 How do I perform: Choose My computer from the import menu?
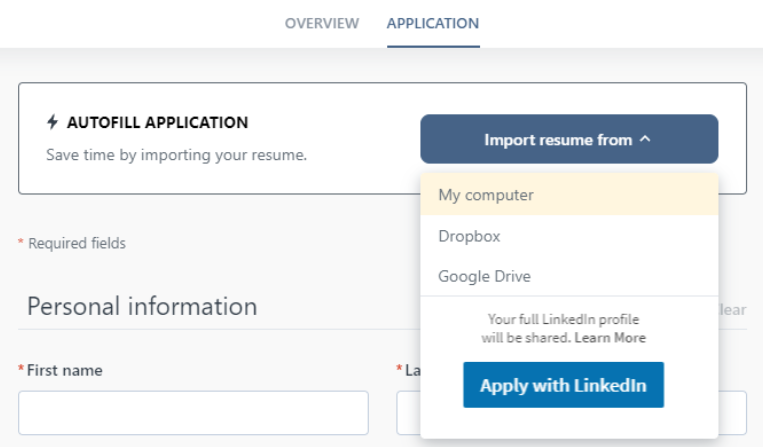coord(486,195)
